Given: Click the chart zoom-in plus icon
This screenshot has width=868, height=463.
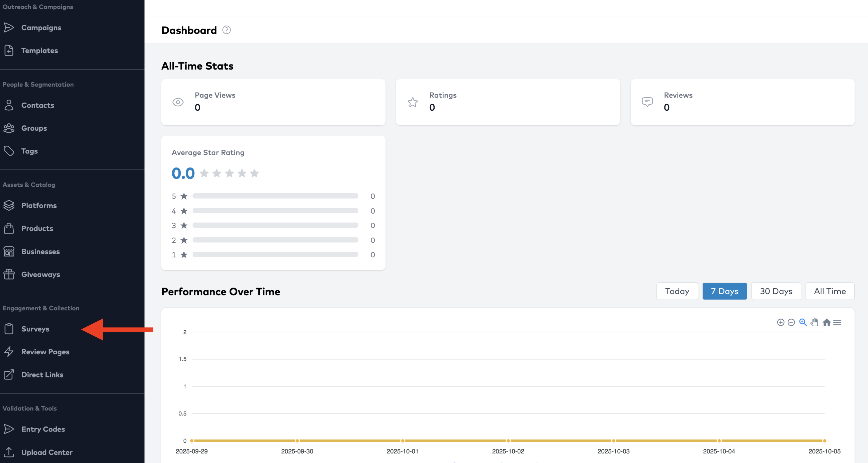Looking at the screenshot, I should (780, 322).
